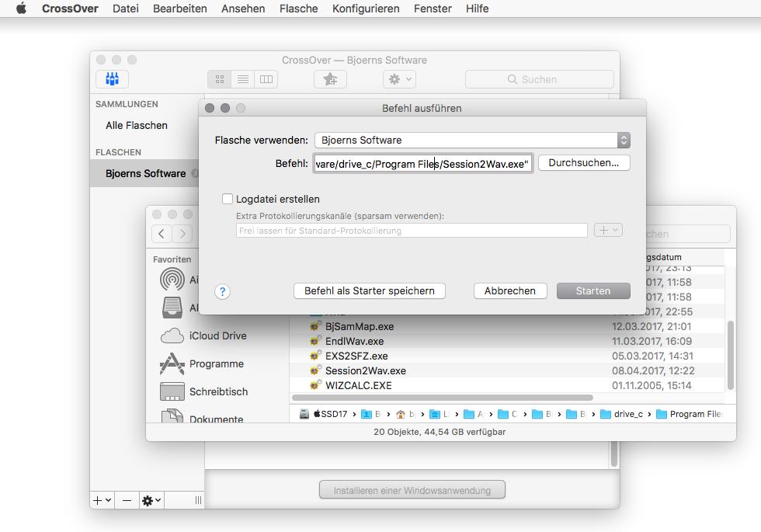Open the Hilfe menu

tap(477, 9)
